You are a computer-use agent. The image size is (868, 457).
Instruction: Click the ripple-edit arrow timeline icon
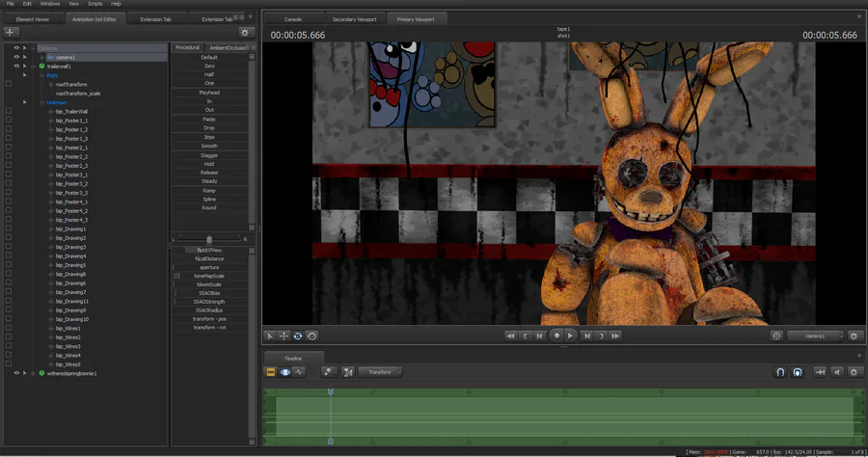pos(820,372)
